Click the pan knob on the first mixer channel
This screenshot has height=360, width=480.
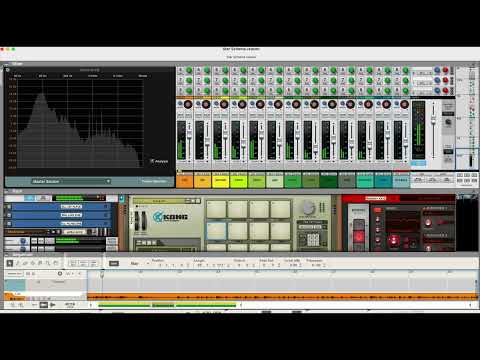tap(188, 104)
